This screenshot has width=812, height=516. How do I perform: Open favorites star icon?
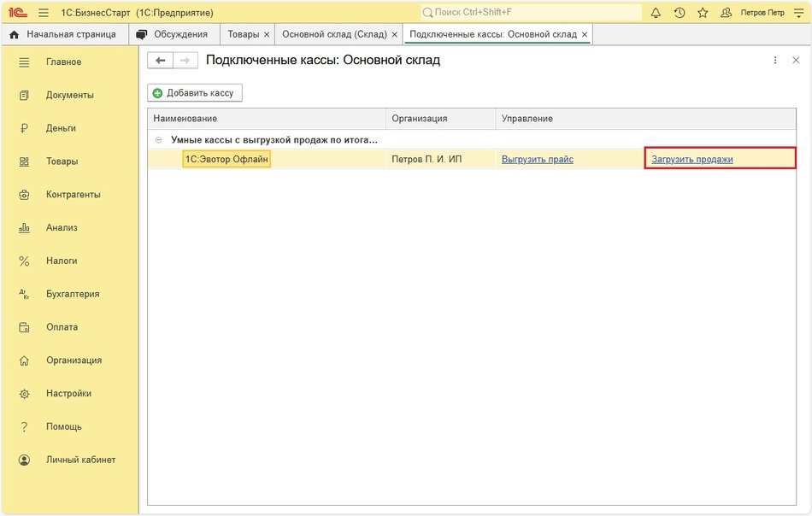tap(703, 13)
